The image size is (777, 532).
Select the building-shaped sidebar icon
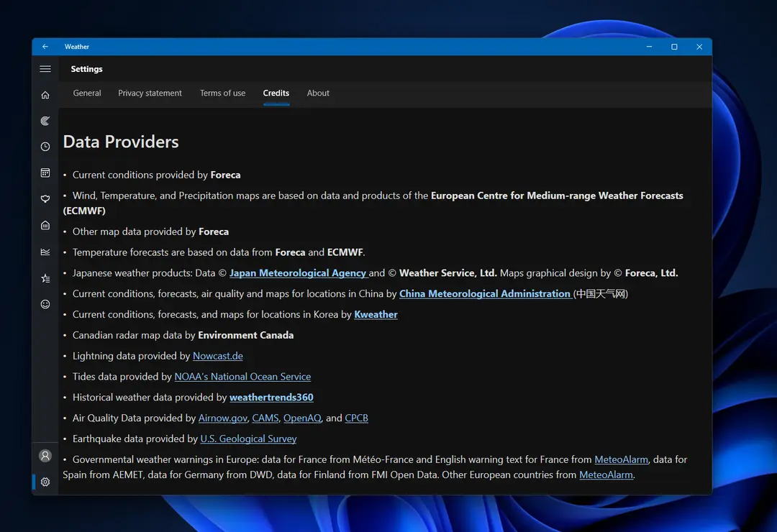coord(45,226)
